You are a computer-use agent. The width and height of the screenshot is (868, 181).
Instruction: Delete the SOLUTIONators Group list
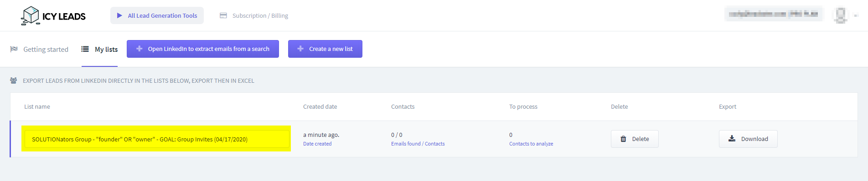[635, 139]
